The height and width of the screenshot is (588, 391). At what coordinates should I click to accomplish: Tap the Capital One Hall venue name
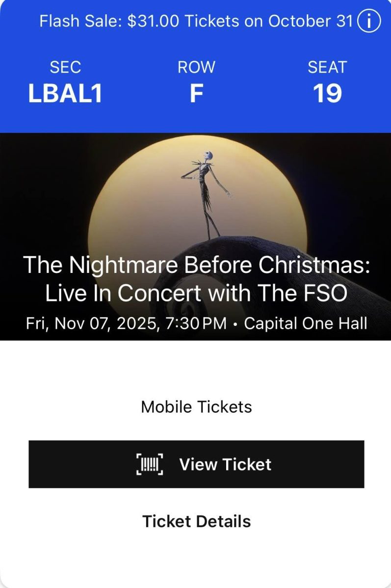click(x=306, y=323)
